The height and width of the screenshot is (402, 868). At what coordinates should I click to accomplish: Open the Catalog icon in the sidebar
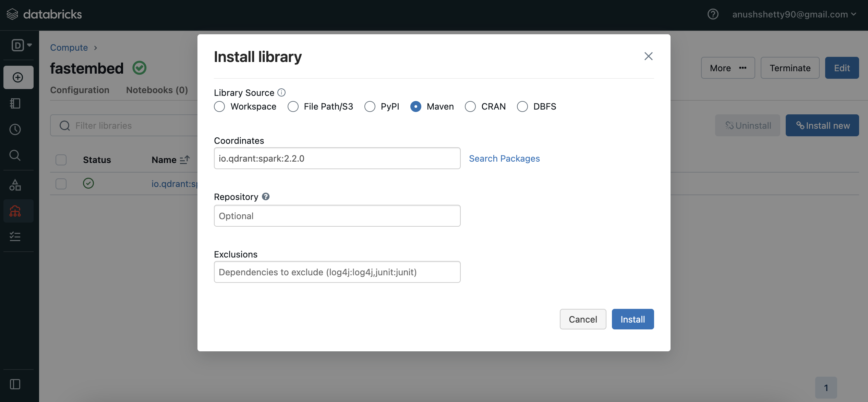(15, 185)
